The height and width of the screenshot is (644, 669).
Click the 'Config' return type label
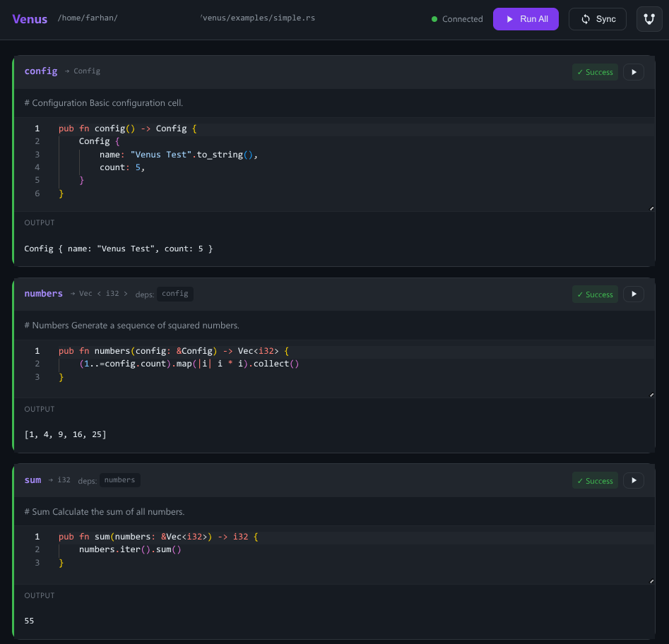[x=87, y=71]
